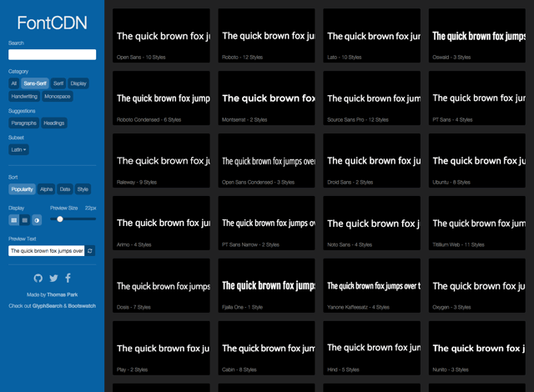Image resolution: width=534 pixels, height=392 pixels.
Task: Open the Roboto Condensed font card
Action: (x=161, y=98)
